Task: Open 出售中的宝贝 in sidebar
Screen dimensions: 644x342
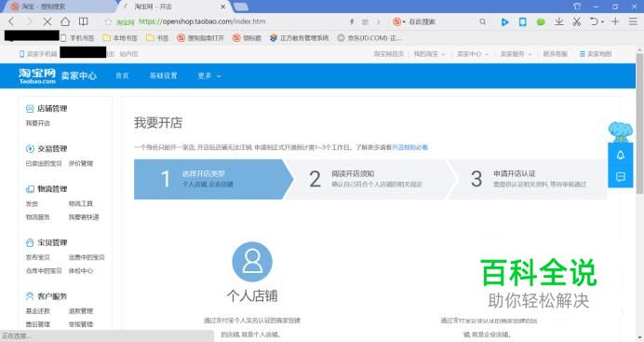Action: 87,257
